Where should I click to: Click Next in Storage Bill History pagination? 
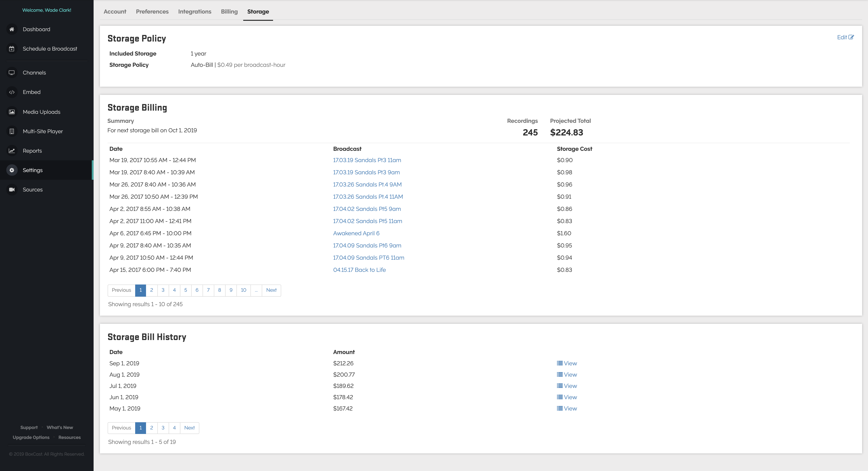pos(189,428)
